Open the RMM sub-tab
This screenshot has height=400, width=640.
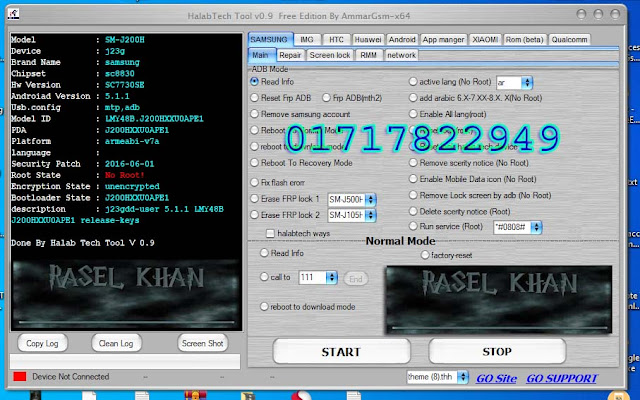(369, 55)
